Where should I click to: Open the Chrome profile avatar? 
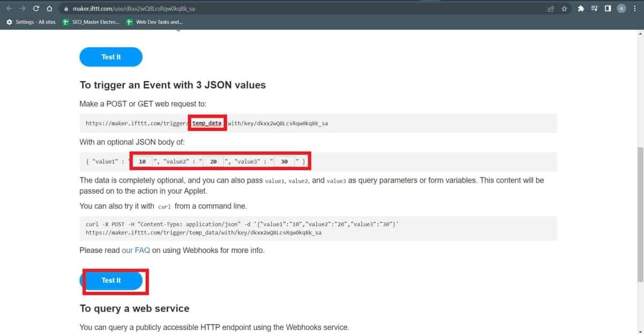pos(621,9)
